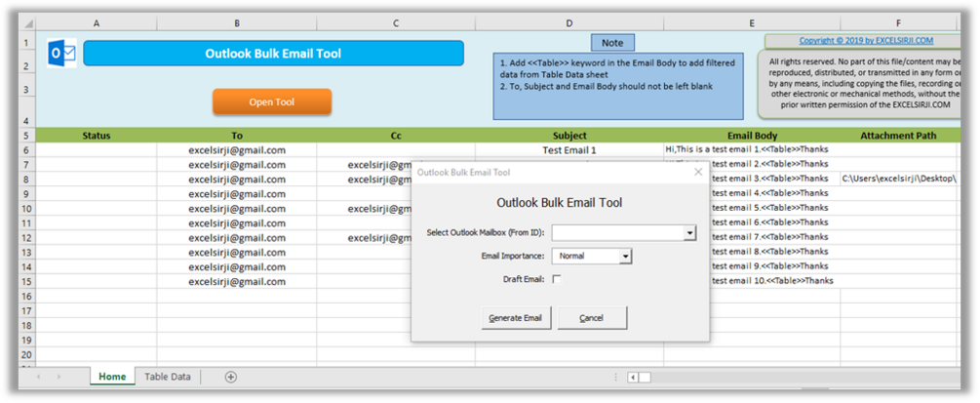Select column A header
Screen dimensions: 980x403
click(97, 23)
